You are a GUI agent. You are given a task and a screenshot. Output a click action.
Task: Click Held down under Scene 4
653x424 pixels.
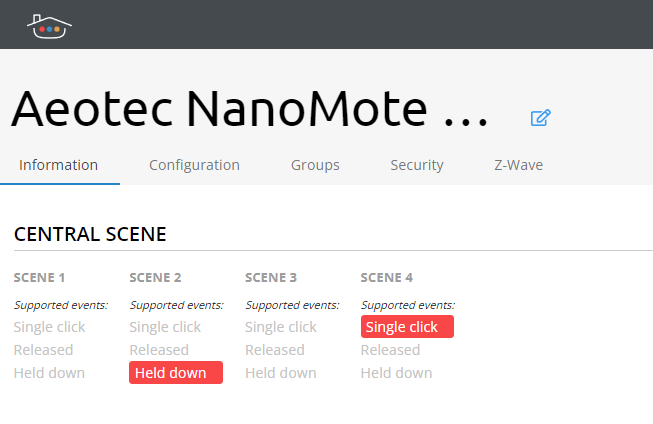tap(396, 373)
